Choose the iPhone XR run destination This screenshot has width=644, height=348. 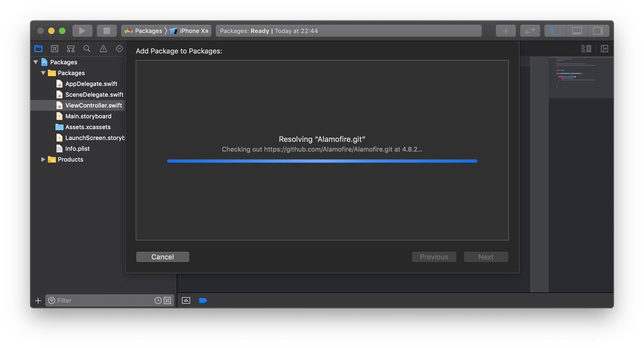tap(189, 31)
